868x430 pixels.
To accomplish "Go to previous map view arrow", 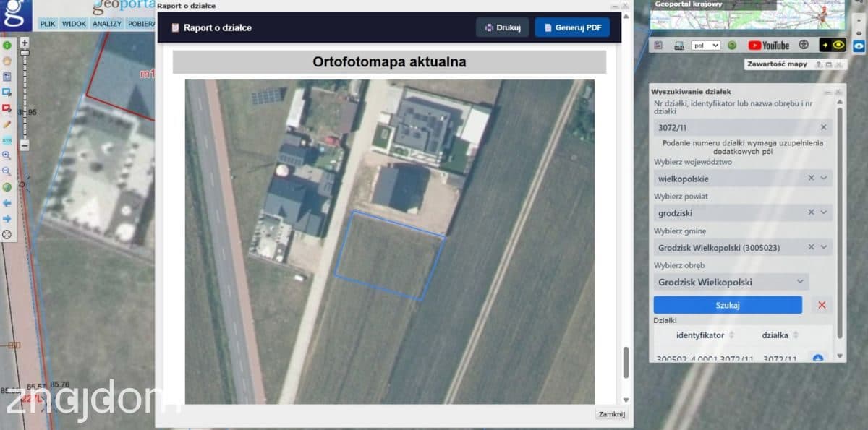I will click(7, 203).
